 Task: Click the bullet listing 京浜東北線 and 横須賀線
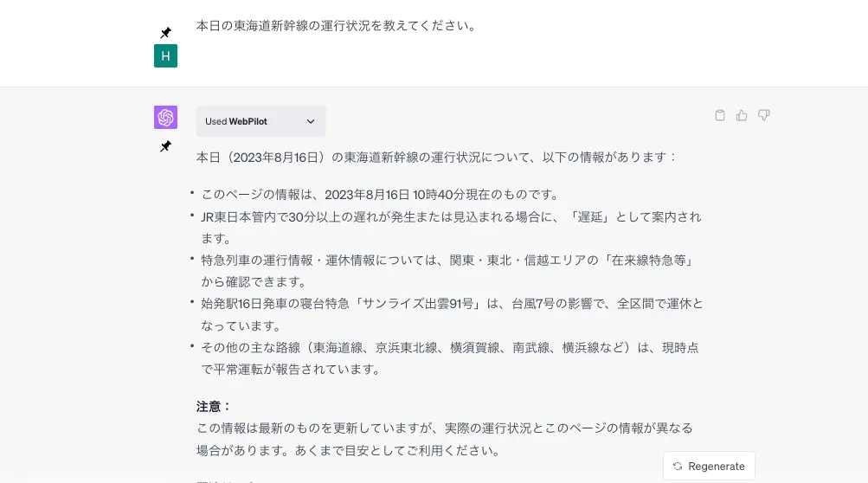tap(449, 358)
